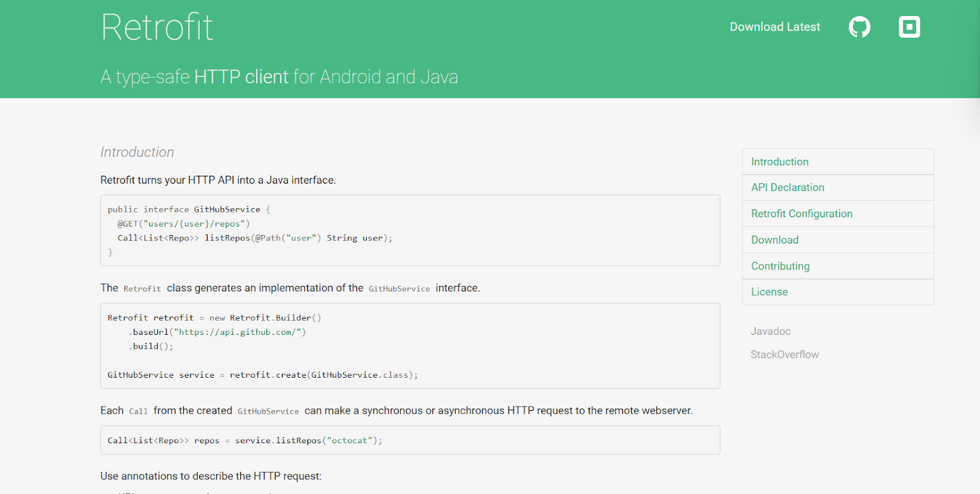980x494 pixels.
Task: Click inline 'Retrofit' code word in paragraph
Action: click(x=142, y=289)
